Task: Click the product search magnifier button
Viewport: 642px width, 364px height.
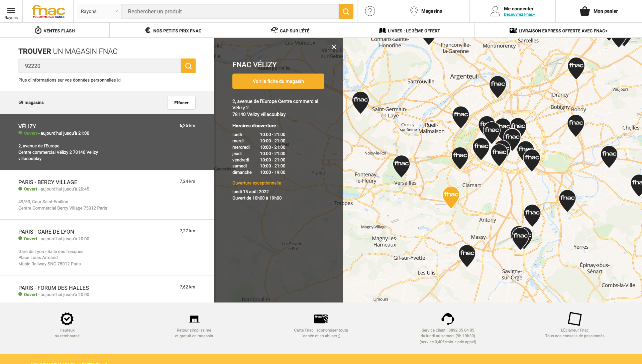Action: [x=346, y=11]
